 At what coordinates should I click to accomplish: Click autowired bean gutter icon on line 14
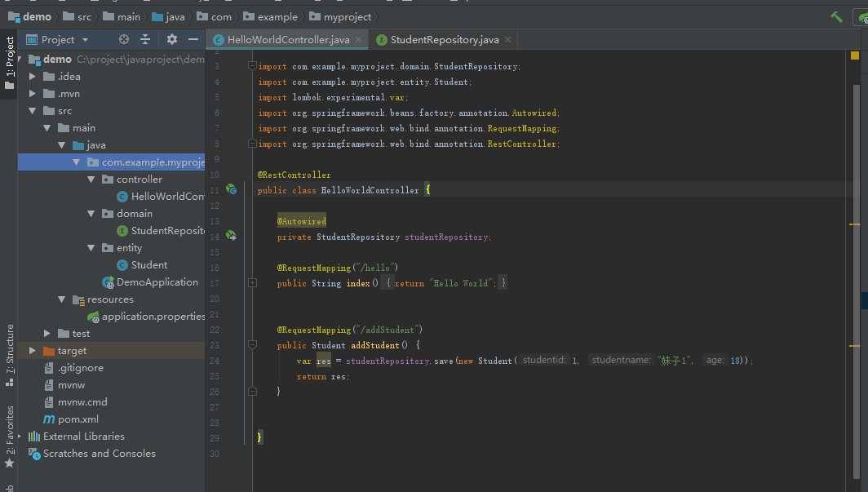(232, 236)
